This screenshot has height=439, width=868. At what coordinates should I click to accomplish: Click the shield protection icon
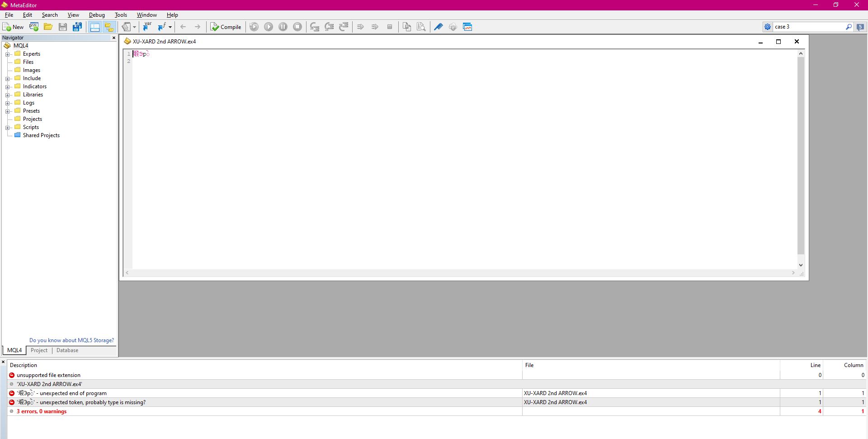pos(453,27)
